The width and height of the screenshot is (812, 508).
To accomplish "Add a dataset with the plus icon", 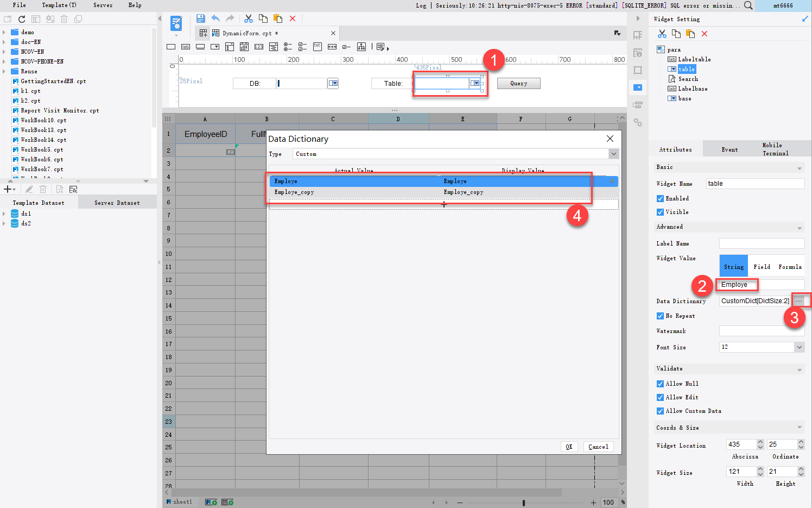I will point(8,189).
